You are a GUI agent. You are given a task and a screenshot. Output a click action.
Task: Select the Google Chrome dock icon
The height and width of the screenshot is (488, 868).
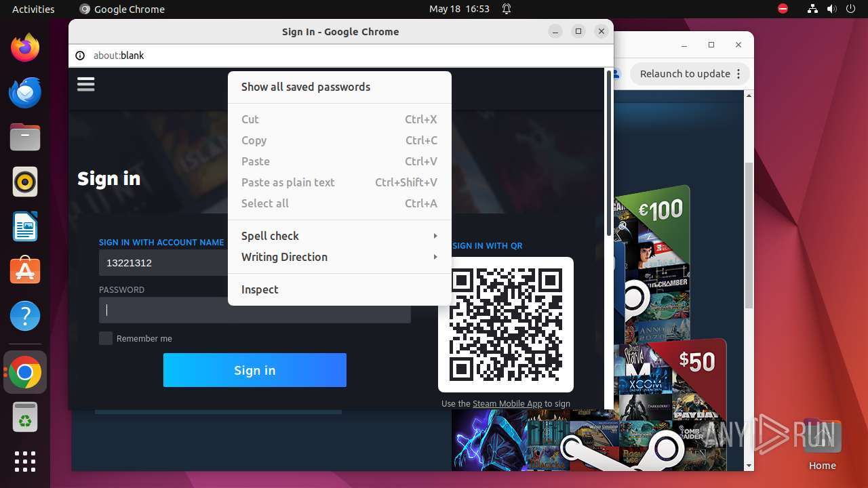point(25,372)
